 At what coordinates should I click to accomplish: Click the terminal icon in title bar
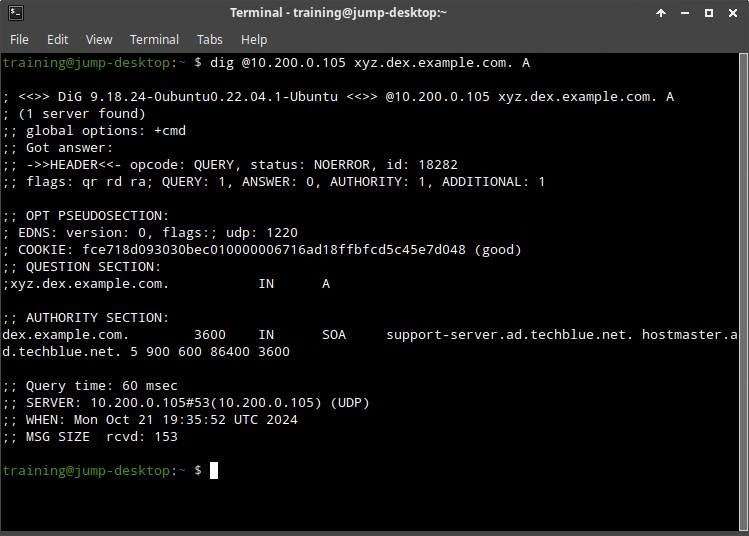click(x=13, y=13)
